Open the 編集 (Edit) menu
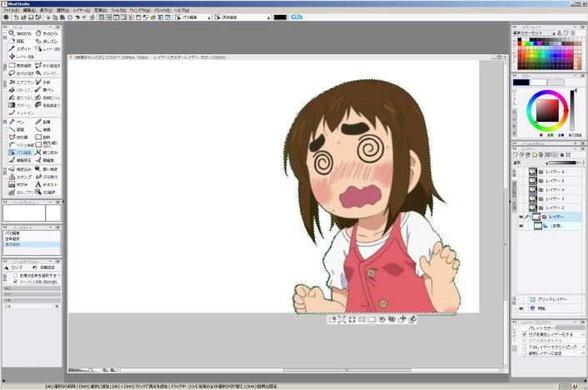This screenshot has width=588, height=390. pos(29,11)
